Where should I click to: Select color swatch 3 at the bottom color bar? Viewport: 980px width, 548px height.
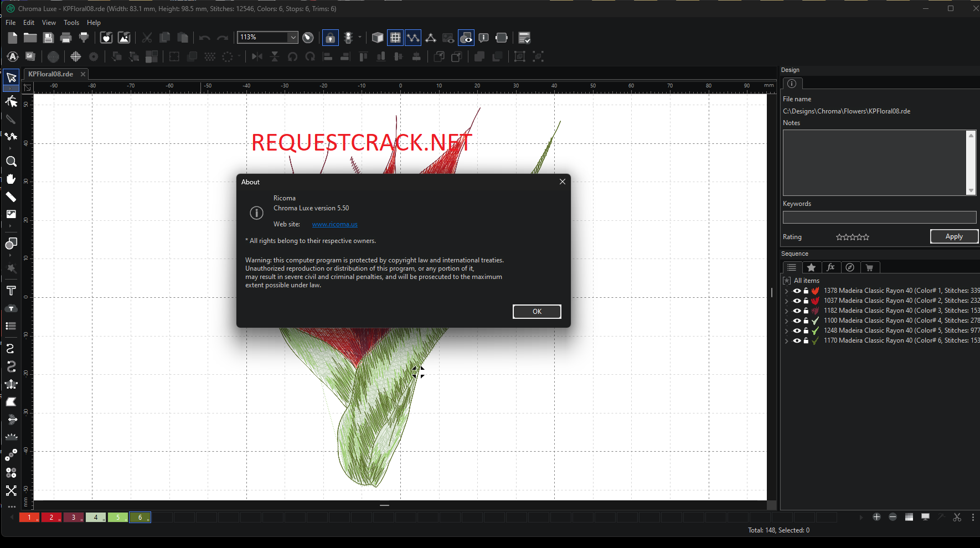click(x=73, y=517)
